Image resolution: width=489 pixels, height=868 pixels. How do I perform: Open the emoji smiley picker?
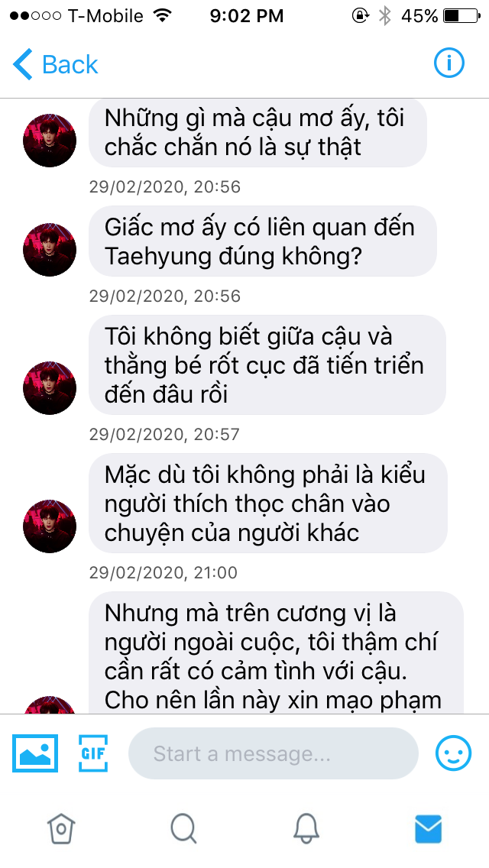pyautogui.click(x=453, y=753)
